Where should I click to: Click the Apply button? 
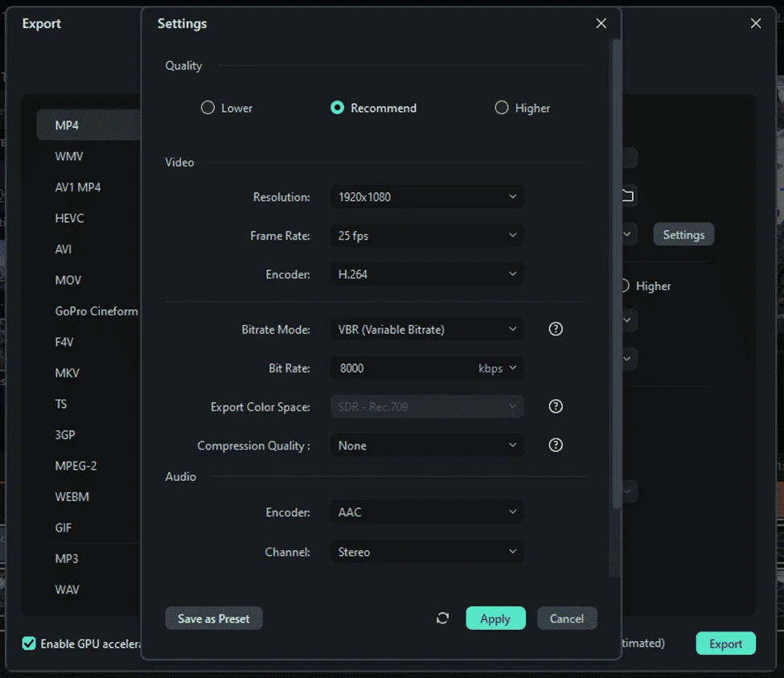(495, 618)
